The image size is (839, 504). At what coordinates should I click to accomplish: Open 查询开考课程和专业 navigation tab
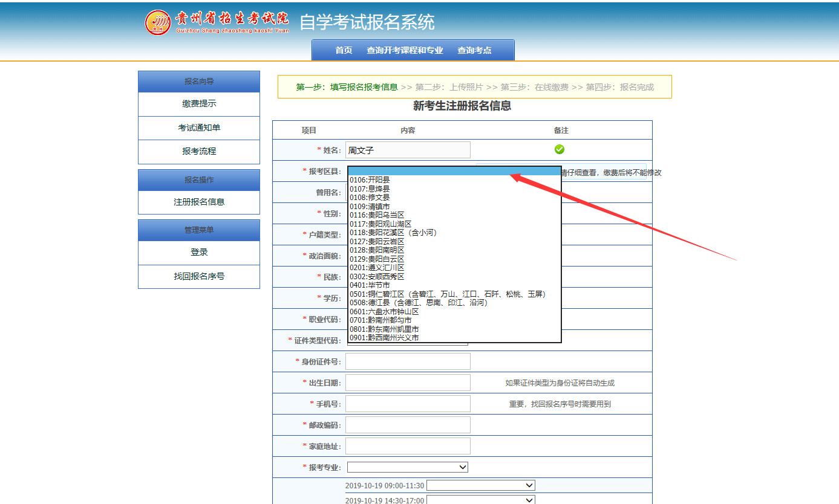click(x=405, y=50)
